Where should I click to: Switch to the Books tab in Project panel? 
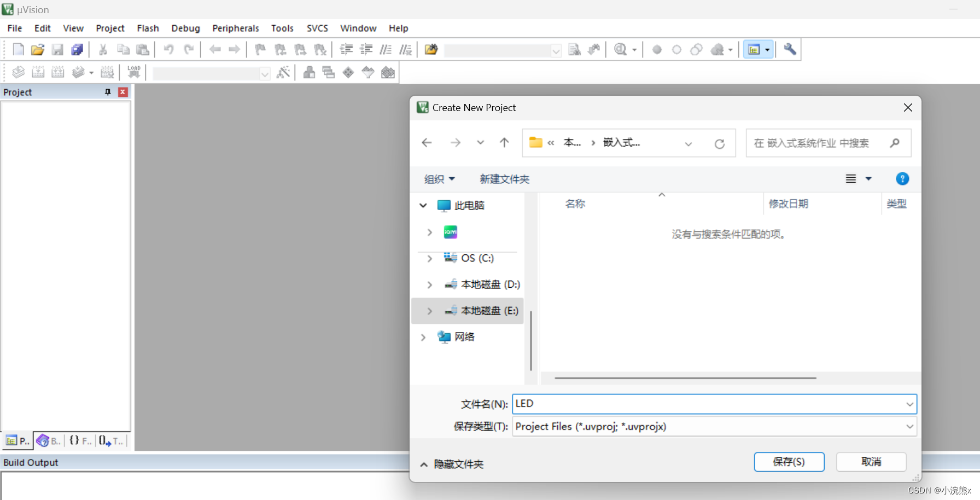point(49,440)
